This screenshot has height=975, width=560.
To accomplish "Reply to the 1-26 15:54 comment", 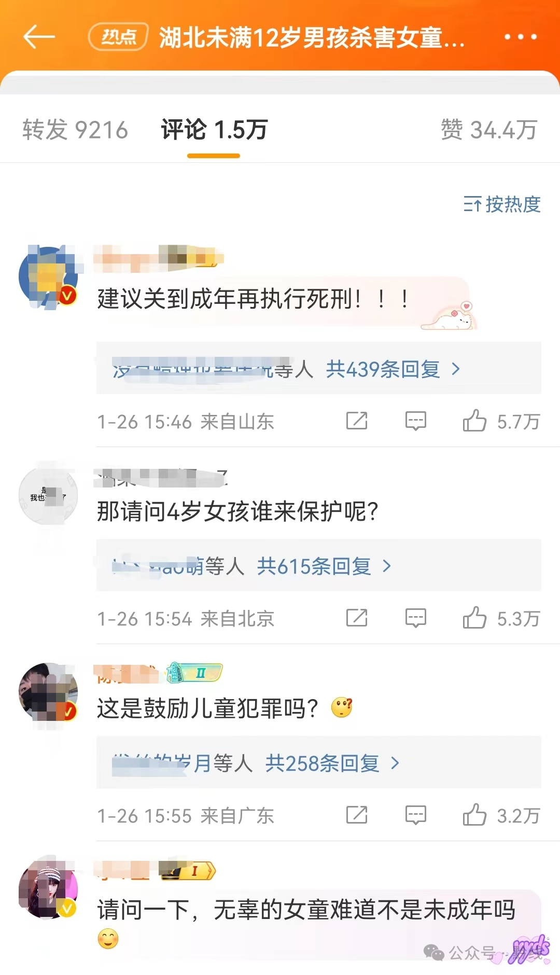I will pos(415,618).
